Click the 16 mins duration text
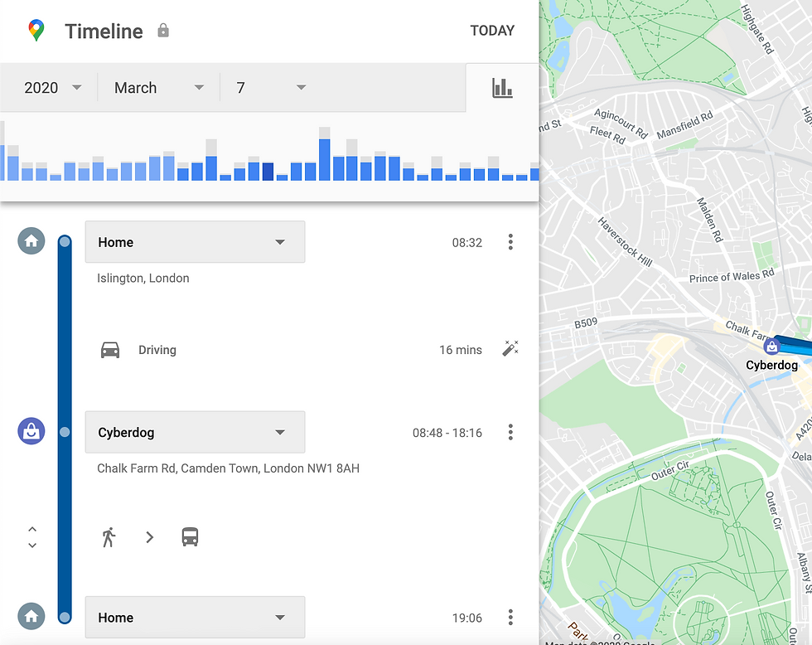 click(x=461, y=350)
